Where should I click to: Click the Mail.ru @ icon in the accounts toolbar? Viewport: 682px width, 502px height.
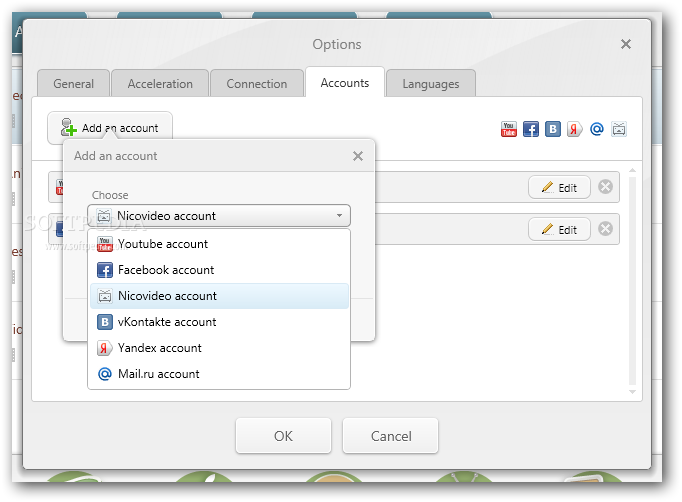[x=597, y=129]
